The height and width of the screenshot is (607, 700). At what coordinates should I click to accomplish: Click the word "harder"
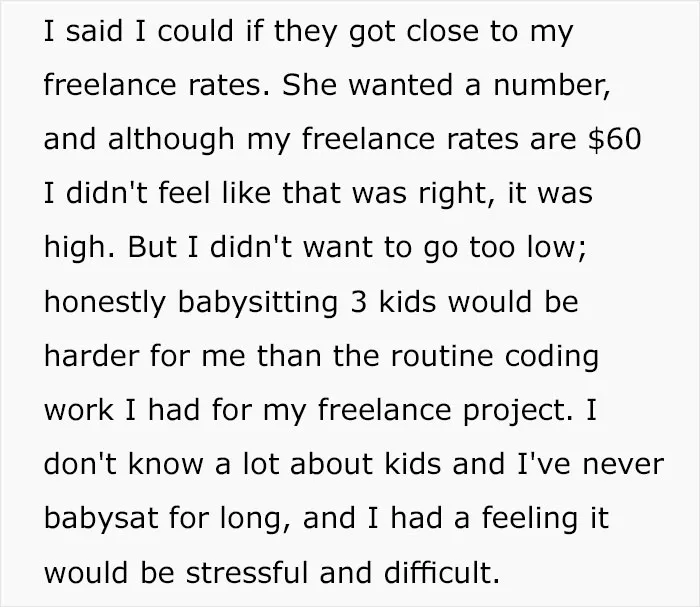point(91,356)
